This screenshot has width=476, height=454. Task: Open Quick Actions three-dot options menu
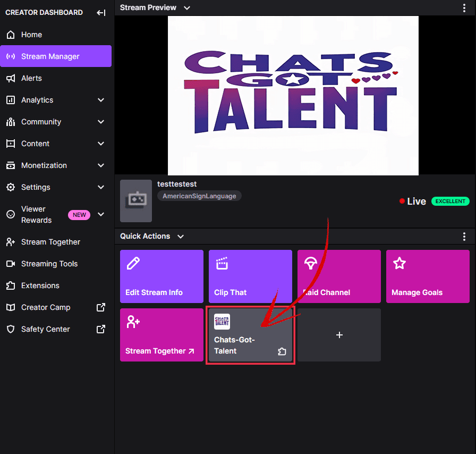(464, 237)
